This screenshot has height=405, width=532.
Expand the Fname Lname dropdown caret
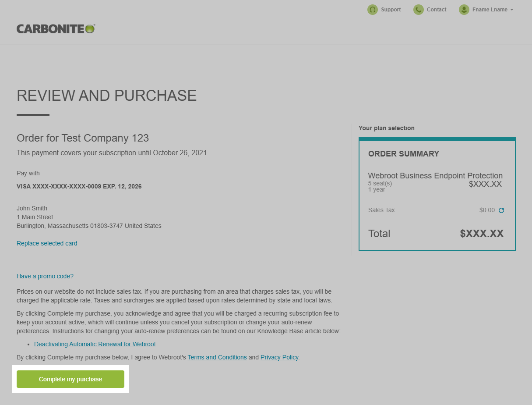[512, 10]
